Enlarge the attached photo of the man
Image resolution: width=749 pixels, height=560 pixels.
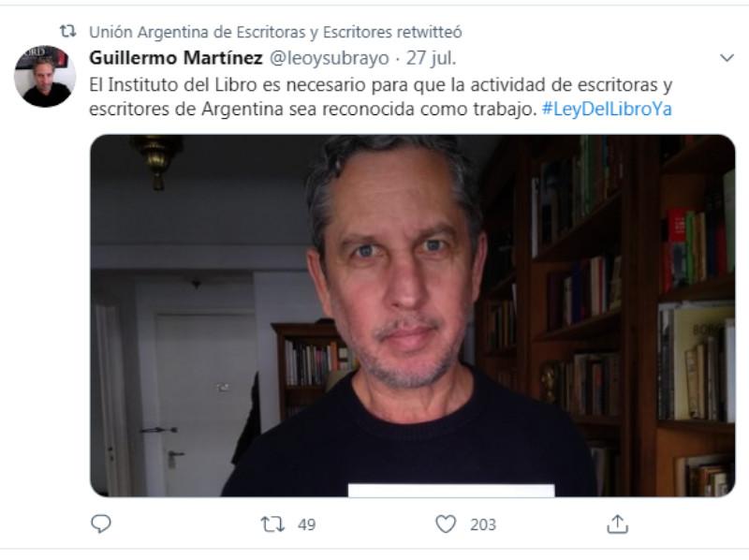point(412,316)
